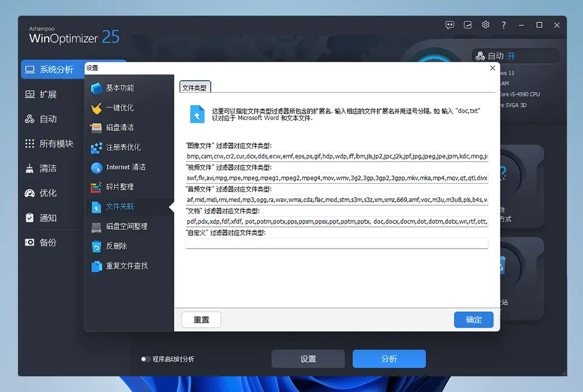Open the 重复文件查找 duplicate files icon

(96, 266)
